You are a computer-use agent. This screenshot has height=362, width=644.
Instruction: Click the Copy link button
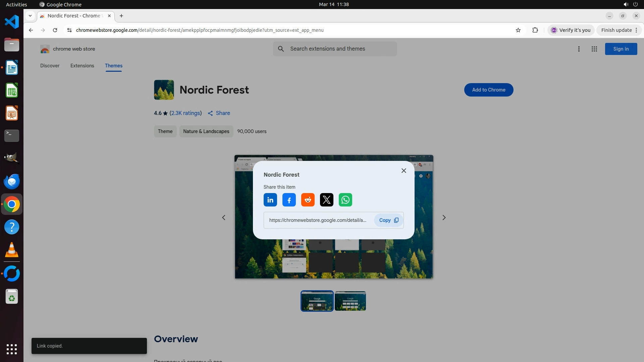point(388,220)
